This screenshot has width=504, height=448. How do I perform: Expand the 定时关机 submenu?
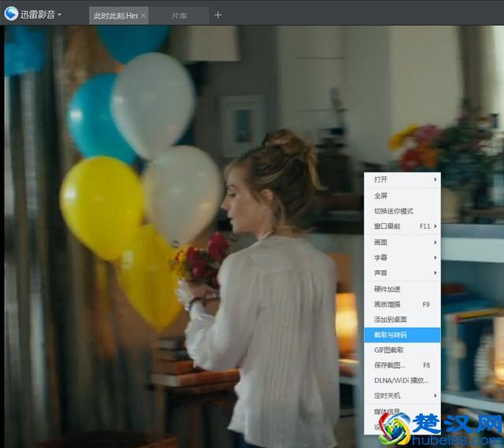[x=402, y=395]
